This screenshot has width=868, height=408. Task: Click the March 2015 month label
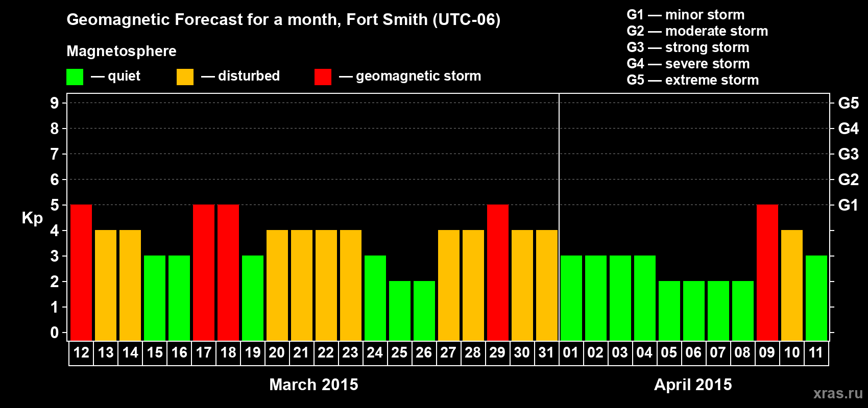click(x=314, y=385)
